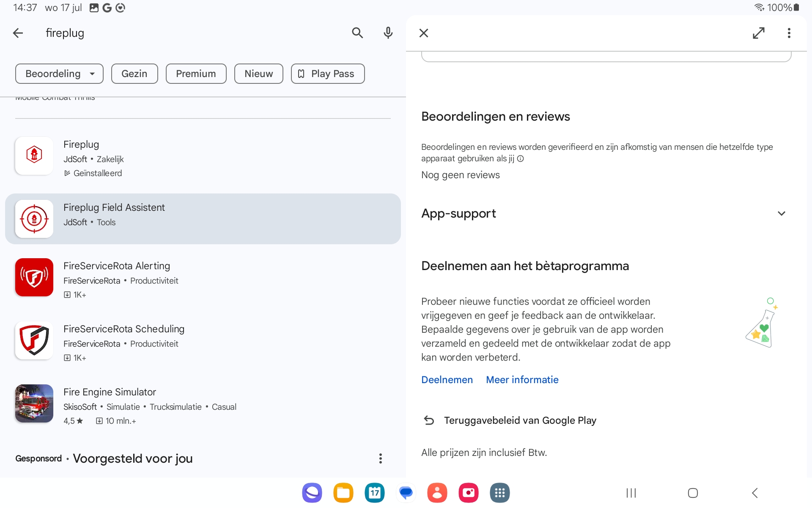Tap the refund policy arrow icon

[429, 420]
